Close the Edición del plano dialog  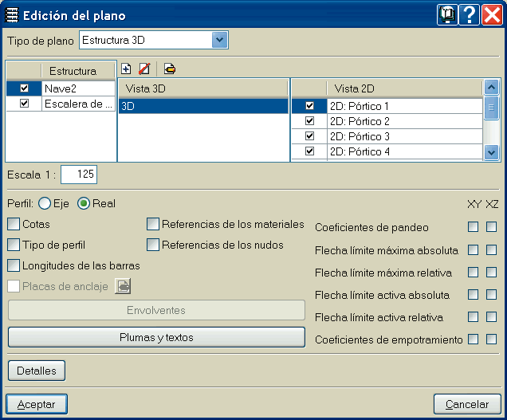[x=491, y=15]
